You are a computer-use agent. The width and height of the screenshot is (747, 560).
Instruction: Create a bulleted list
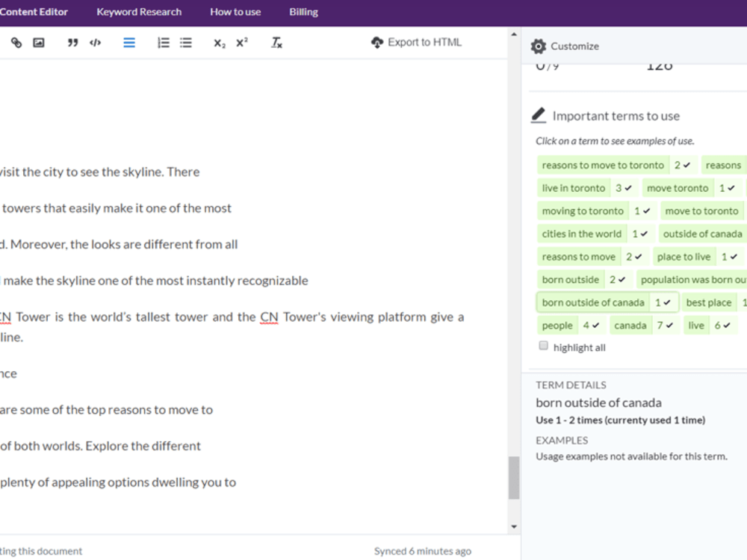[x=186, y=43]
